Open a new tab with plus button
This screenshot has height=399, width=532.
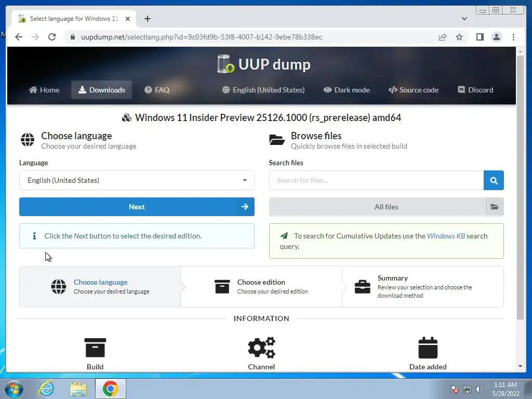coord(147,19)
